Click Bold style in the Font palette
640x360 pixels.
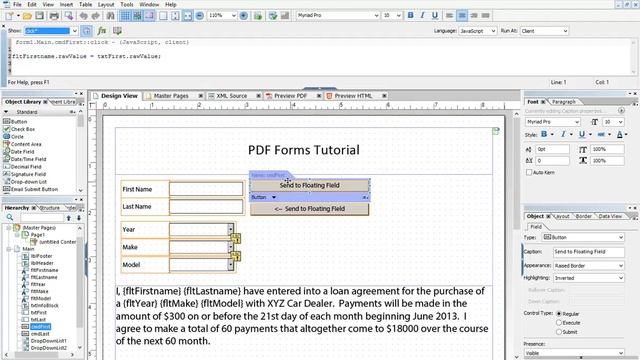pyautogui.click(x=544, y=134)
